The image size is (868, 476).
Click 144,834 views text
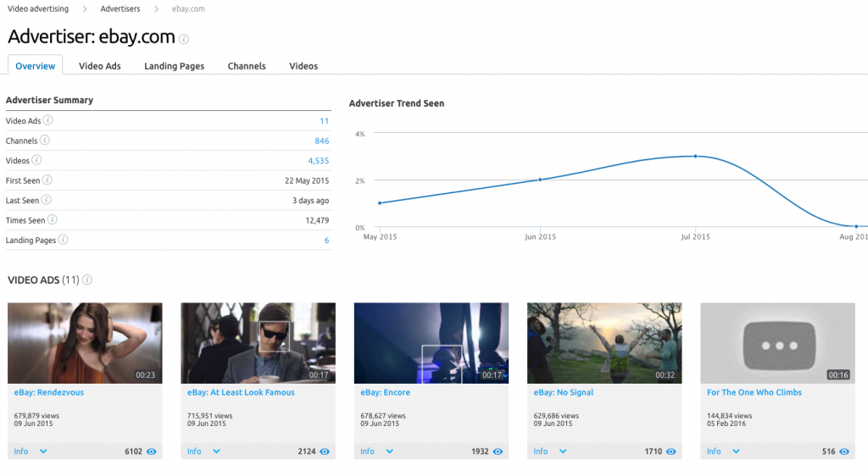[730, 416]
